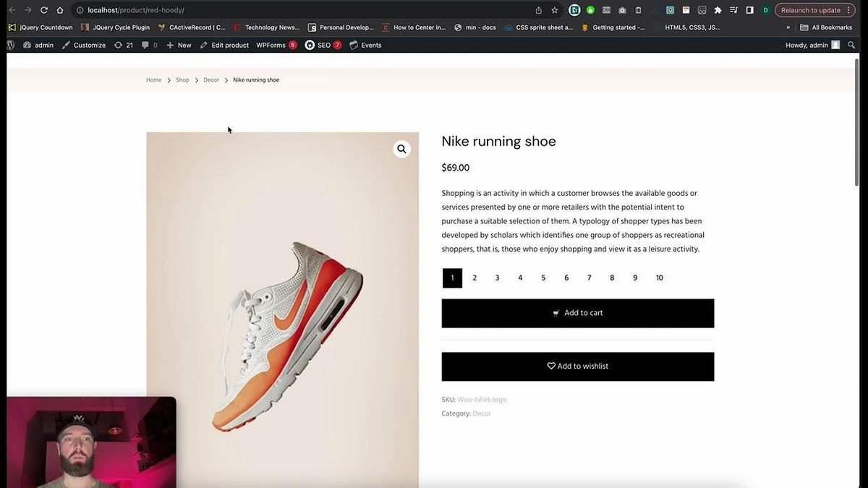Image resolution: width=868 pixels, height=488 pixels.
Task: Select quantity 4
Action: [x=520, y=278]
